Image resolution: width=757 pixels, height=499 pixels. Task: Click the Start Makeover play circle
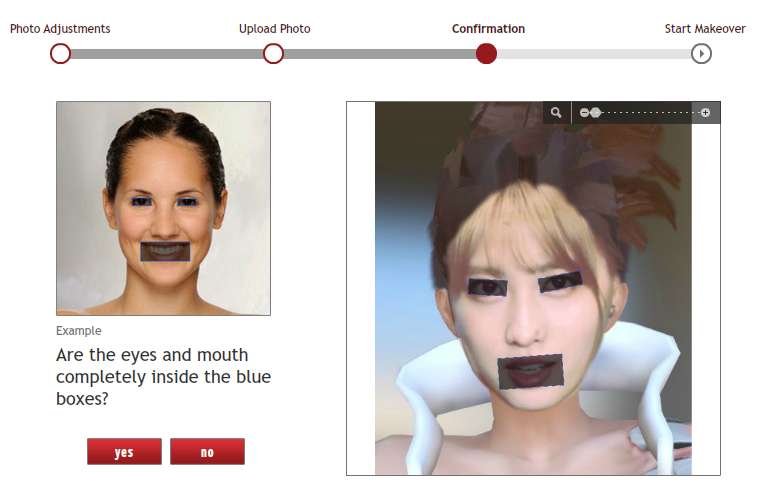tap(701, 54)
